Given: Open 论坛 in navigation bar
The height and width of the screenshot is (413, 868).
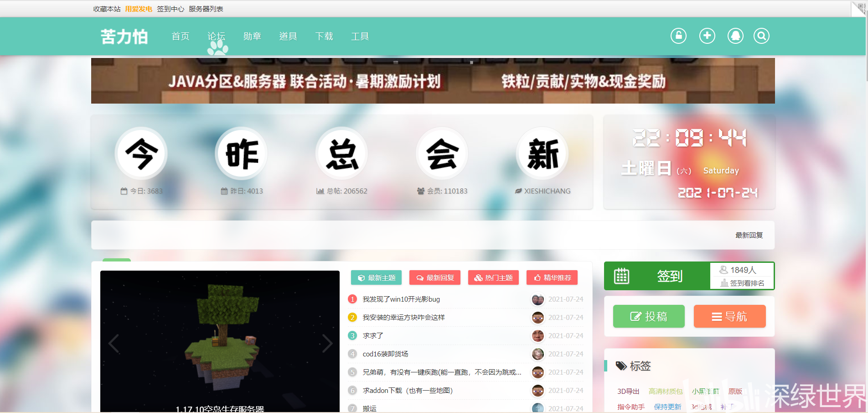Looking at the screenshot, I should point(217,36).
